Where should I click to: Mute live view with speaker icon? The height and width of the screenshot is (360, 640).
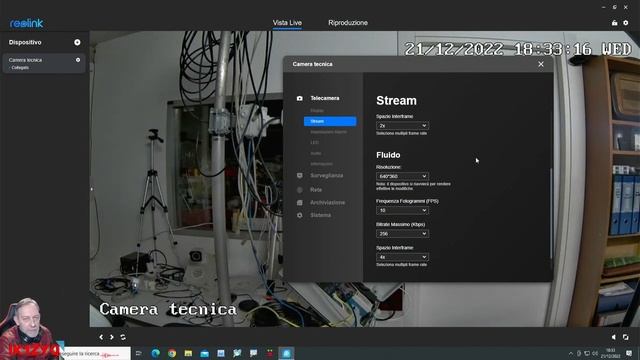pos(613,337)
